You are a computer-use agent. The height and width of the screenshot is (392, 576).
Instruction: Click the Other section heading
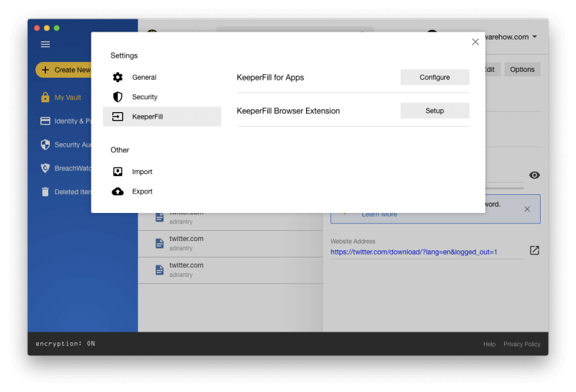(x=120, y=150)
